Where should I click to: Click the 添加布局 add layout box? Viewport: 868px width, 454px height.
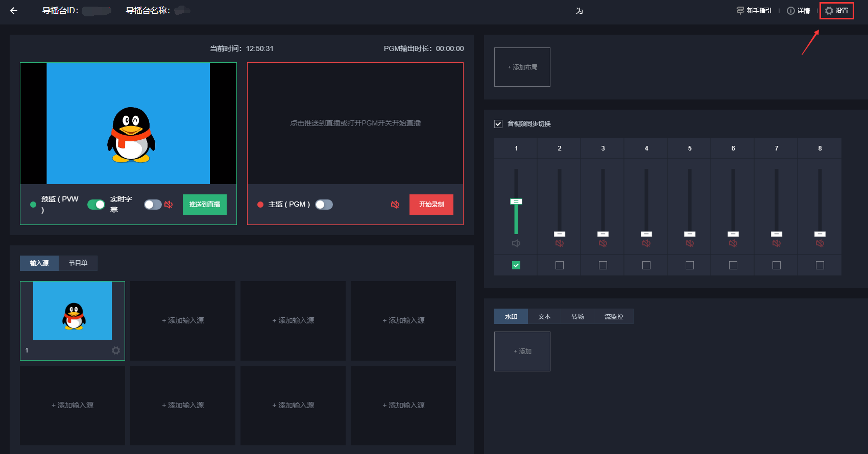coord(522,67)
